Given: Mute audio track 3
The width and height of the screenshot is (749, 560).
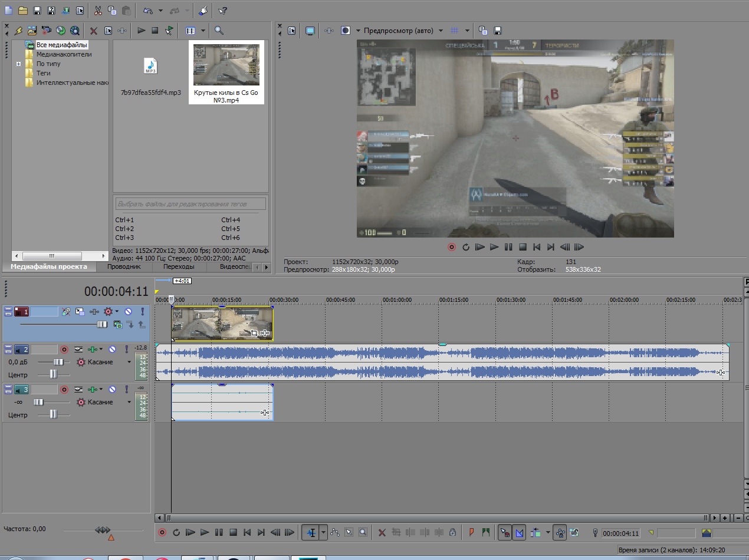Looking at the screenshot, I should tap(112, 390).
